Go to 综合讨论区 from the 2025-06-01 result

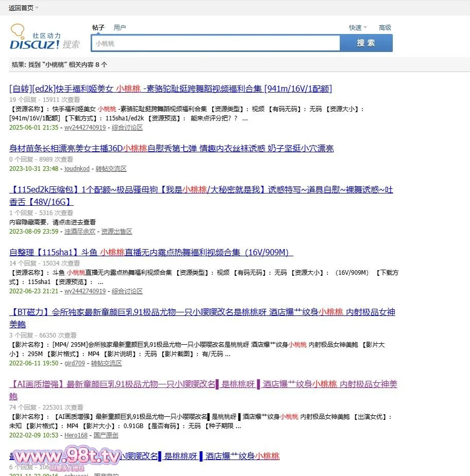pos(127,128)
